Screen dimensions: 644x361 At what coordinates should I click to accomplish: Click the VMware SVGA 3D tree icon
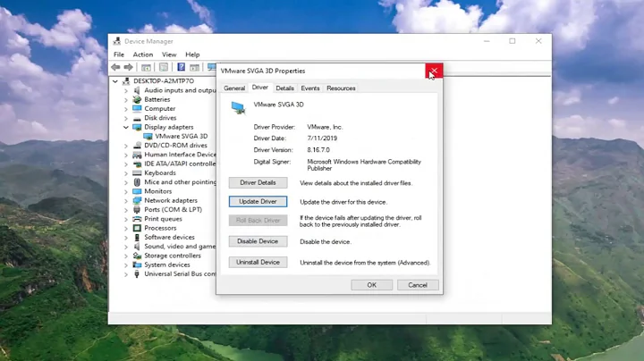click(148, 136)
